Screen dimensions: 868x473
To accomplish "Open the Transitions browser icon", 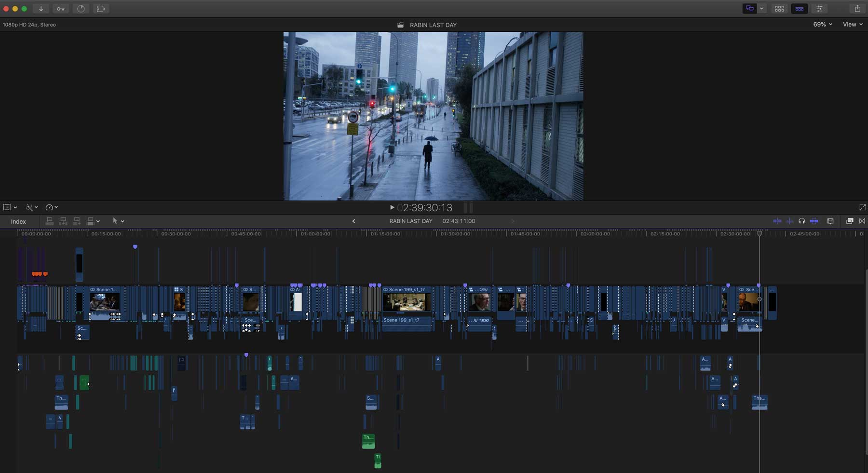I will tap(862, 221).
